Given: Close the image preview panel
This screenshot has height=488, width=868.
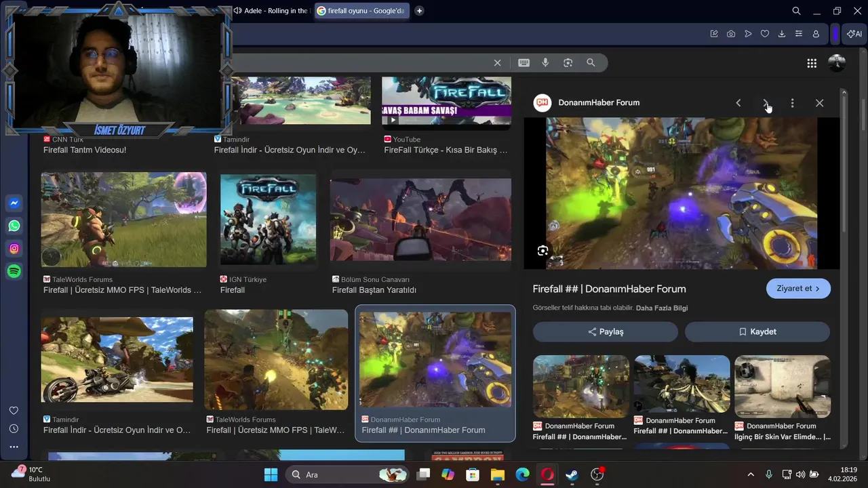Looking at the screenshot, I should (819, 103).
